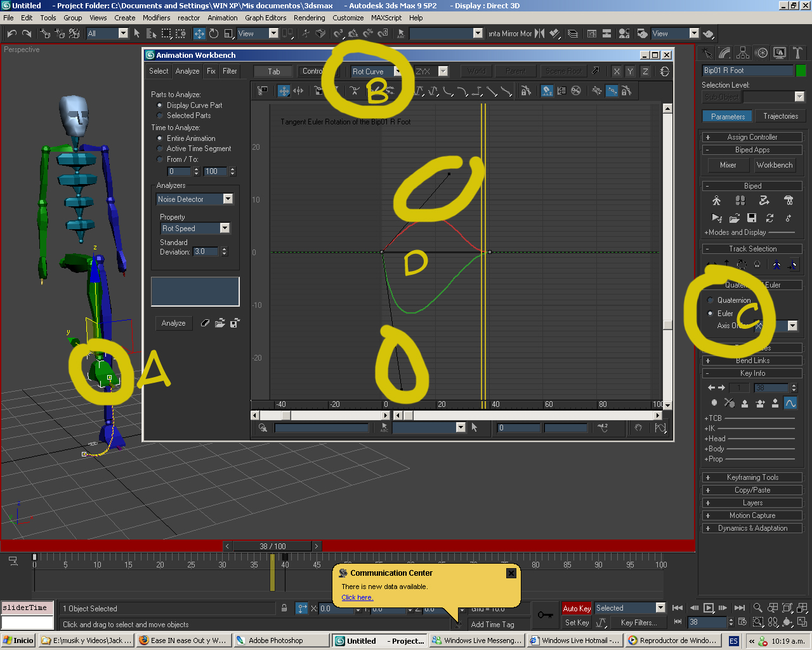Click the Trajectories button in Motion panel

point(780,116)
